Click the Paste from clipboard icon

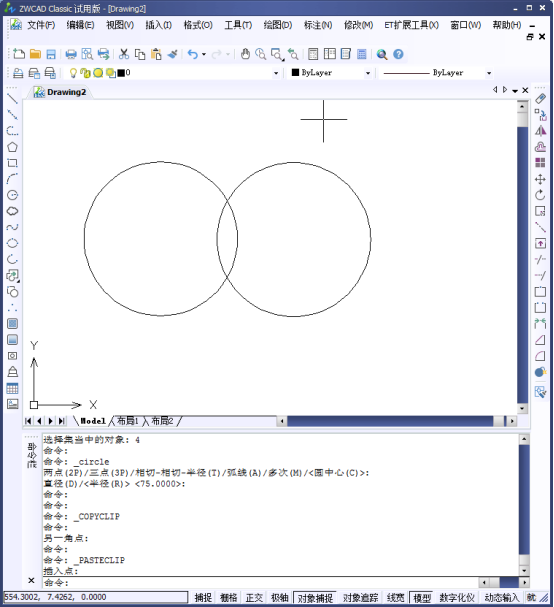coord(156,54)
